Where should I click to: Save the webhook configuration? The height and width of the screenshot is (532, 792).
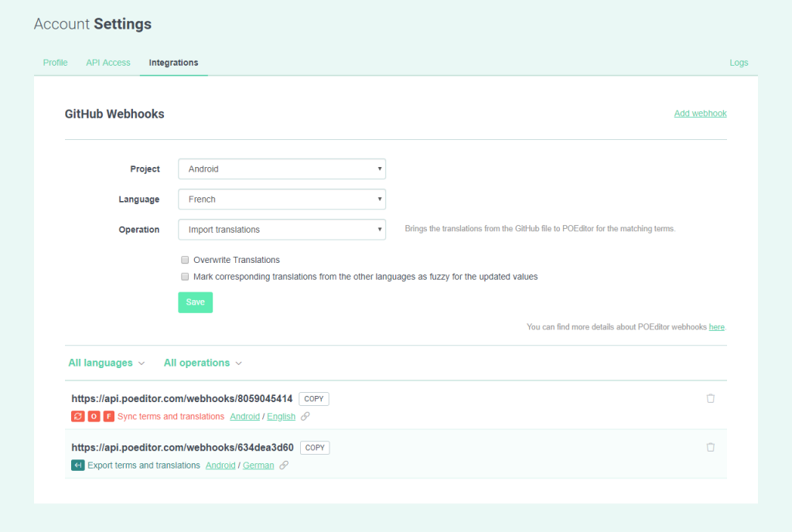click(195, 302)
